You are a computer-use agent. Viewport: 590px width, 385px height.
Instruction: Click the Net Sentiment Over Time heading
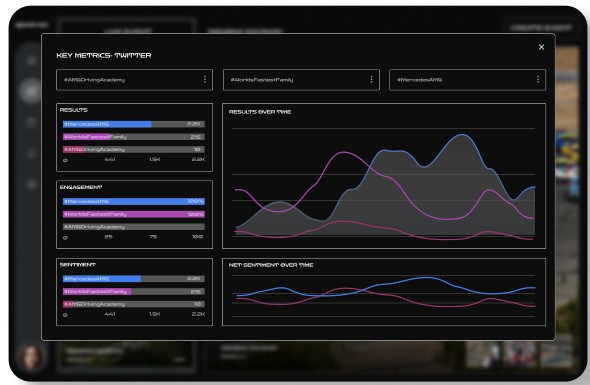point(271,265)
